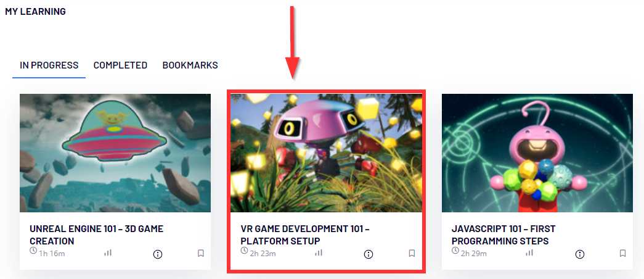Click difficulty bars icon on Unreal Engine card
Screen dimensions: 644x279
click(x=108, y=252)
